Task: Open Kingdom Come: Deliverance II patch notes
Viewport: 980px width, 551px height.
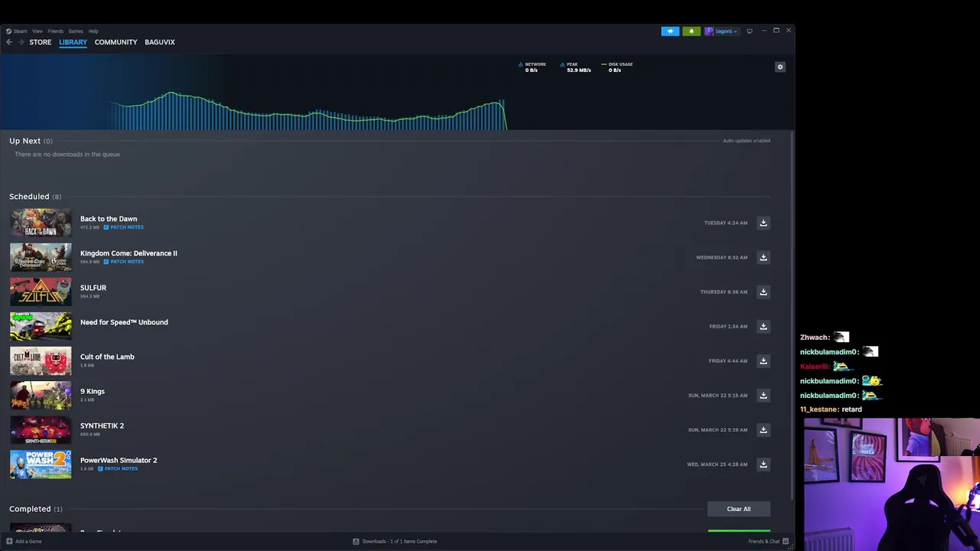Action: (123, 262)
